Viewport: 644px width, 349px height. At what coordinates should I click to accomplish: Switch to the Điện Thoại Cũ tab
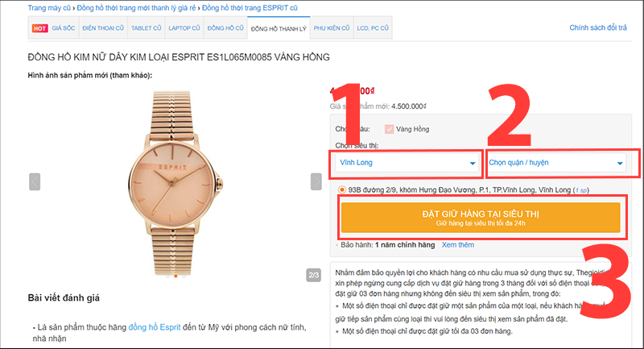coord(103,28)
